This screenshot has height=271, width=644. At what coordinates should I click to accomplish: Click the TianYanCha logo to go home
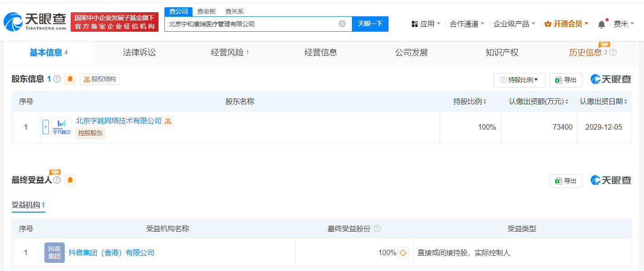point(35,22)
